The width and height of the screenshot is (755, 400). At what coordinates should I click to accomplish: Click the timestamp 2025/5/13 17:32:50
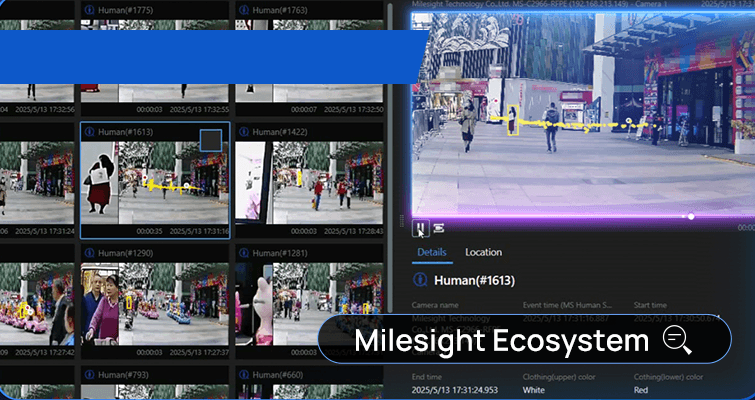(353, 110)
